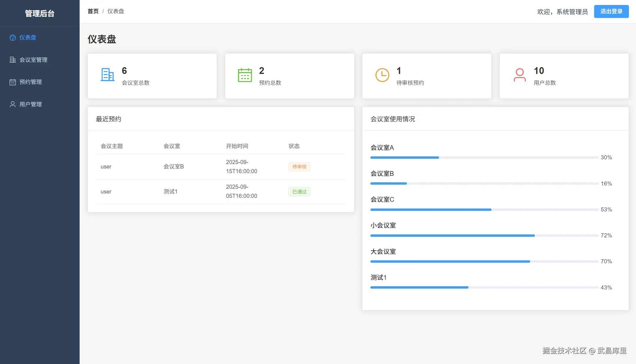Click the red user icon in 用户总数 card
636x364 pixels.
(x=520, y=75)
